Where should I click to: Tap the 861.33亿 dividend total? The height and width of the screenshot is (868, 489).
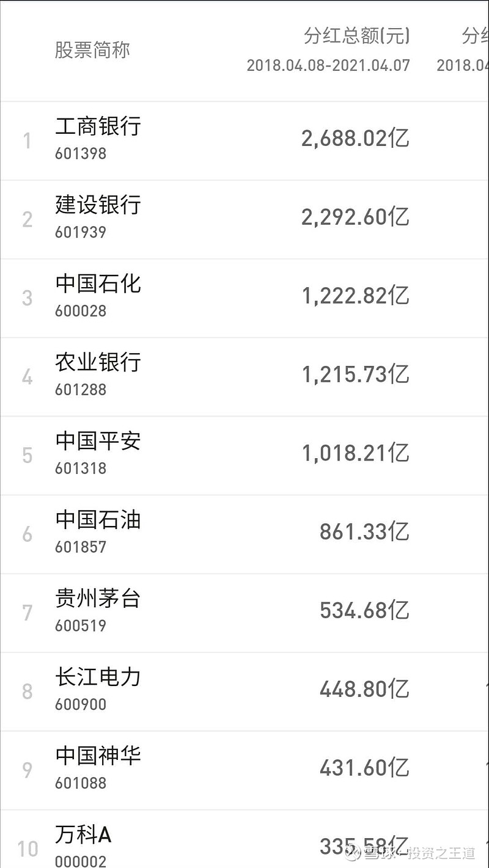click(x=364, y=533)
